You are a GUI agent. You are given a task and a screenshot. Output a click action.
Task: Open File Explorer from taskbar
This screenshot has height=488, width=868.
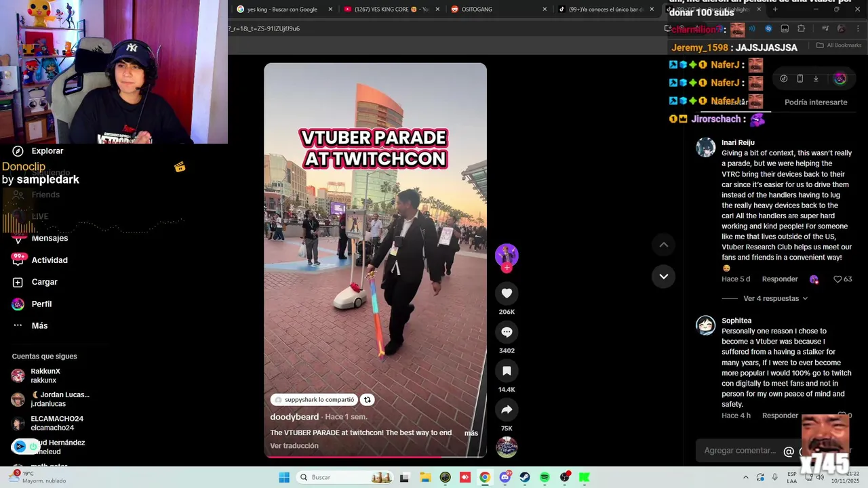click(425, 477)
